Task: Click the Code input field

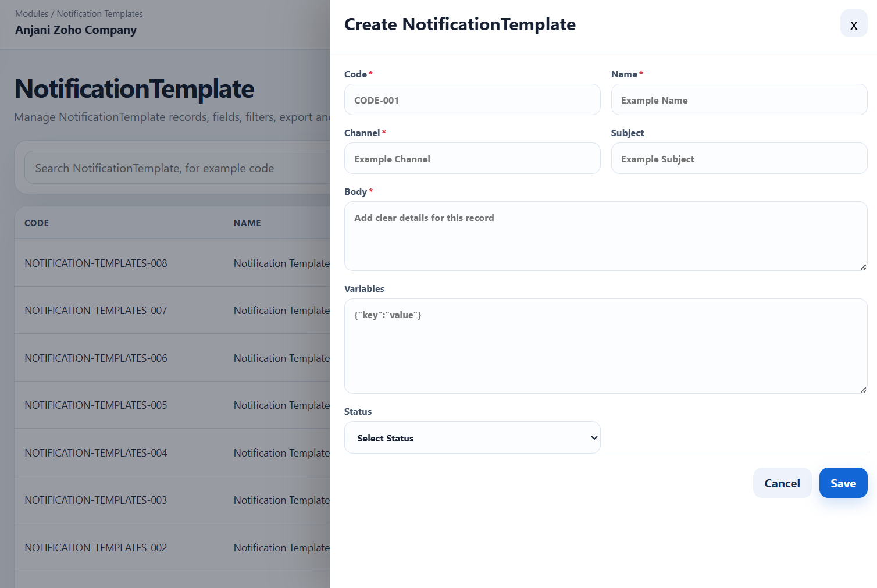Action: (x=472, y=99)
